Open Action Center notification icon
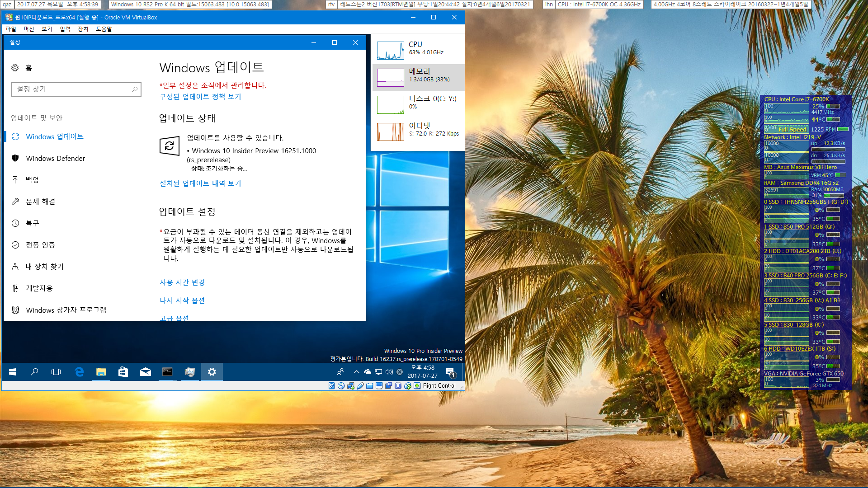 click(451, 372)
